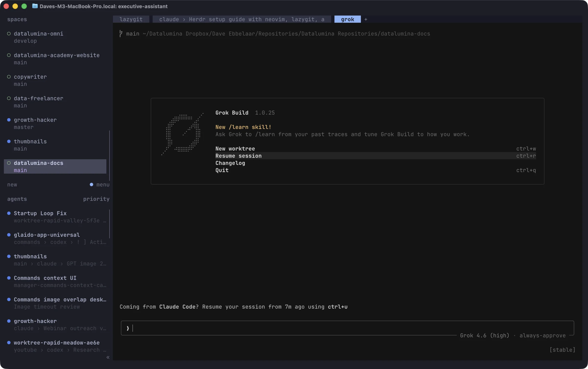The width and height of the screenshot is (588, 369).
Task: Click status circle beside datalumina-omni
Action: coord(9,34)
